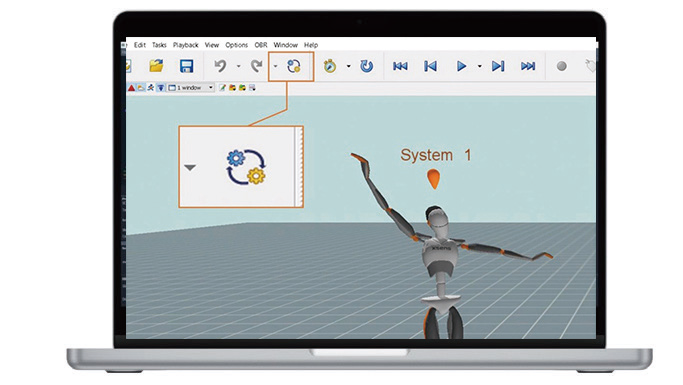
Task: Jump to the beginning of recording
Action: pos(400,66)
